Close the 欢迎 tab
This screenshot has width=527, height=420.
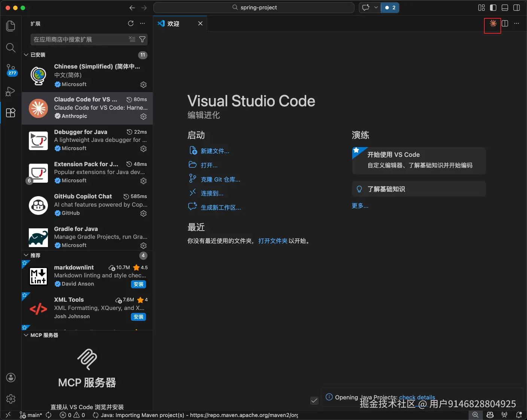200,24
